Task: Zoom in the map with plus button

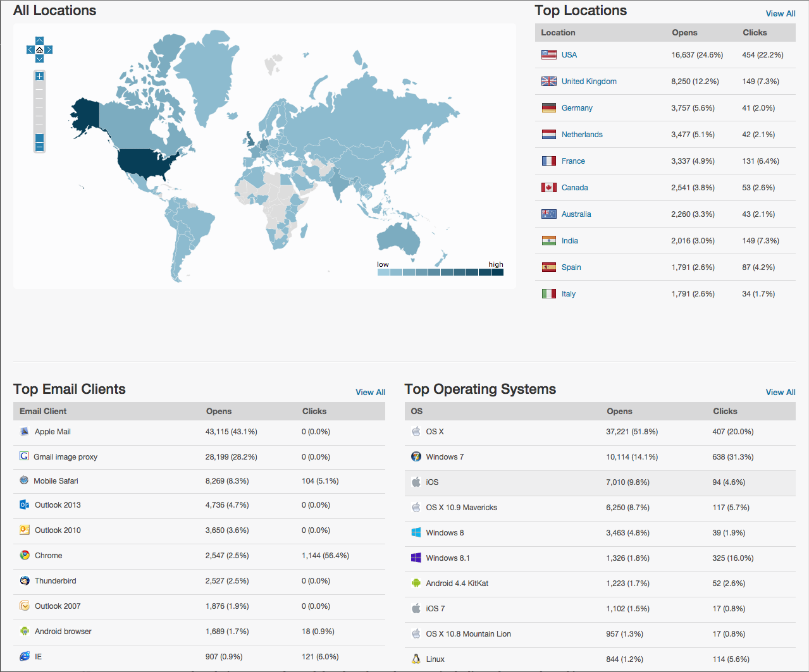Action: click(x=39, y=76)
